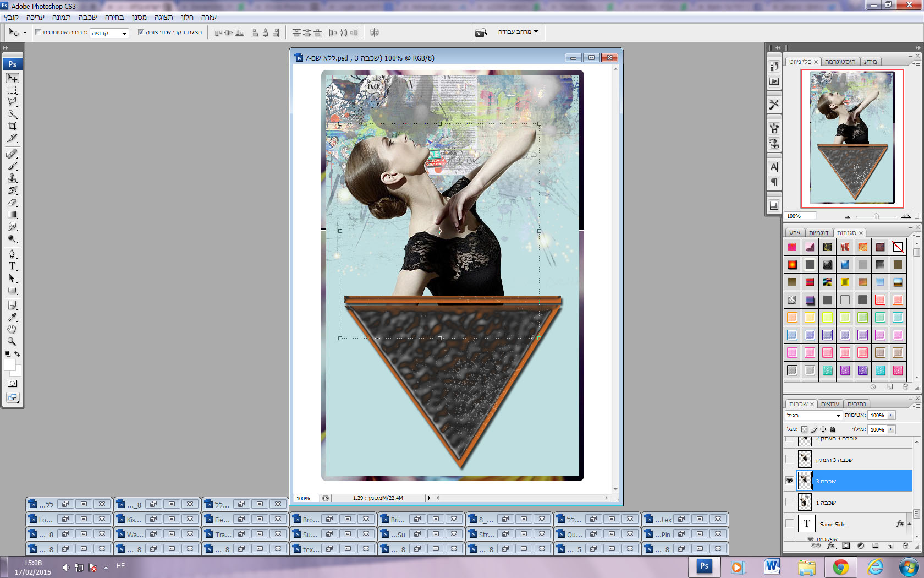Select the Eraser tool
Image resolution: width=924 pixels, height=578 pixels.
pos(12,203)
